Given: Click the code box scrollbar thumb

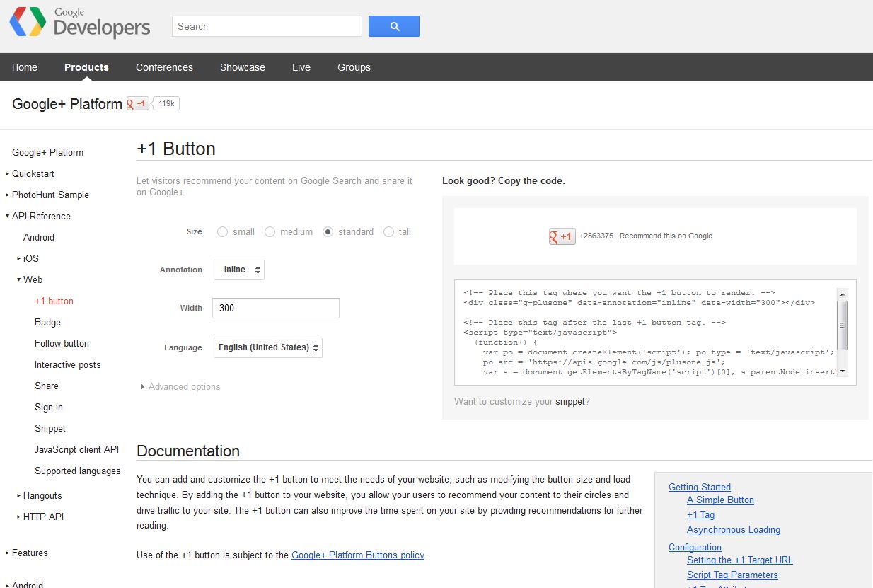Looking at the screenshot, I should [x=842, y=325].
